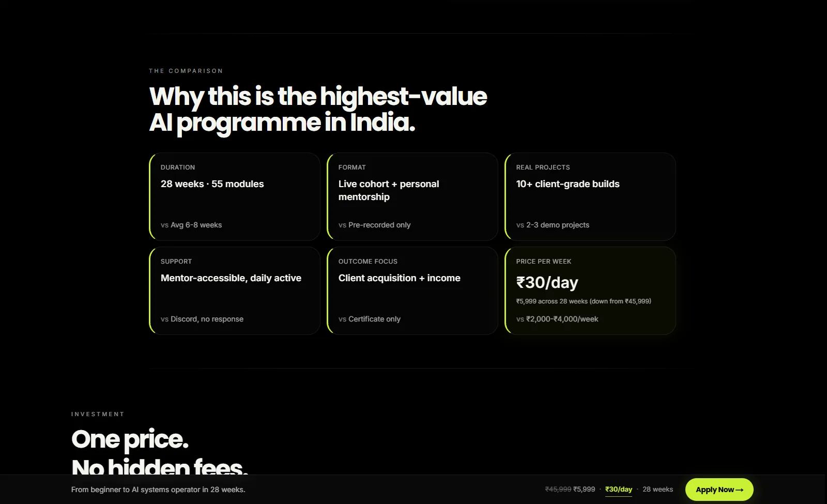Select the Outcome Focus card

(x=412, y=291)
